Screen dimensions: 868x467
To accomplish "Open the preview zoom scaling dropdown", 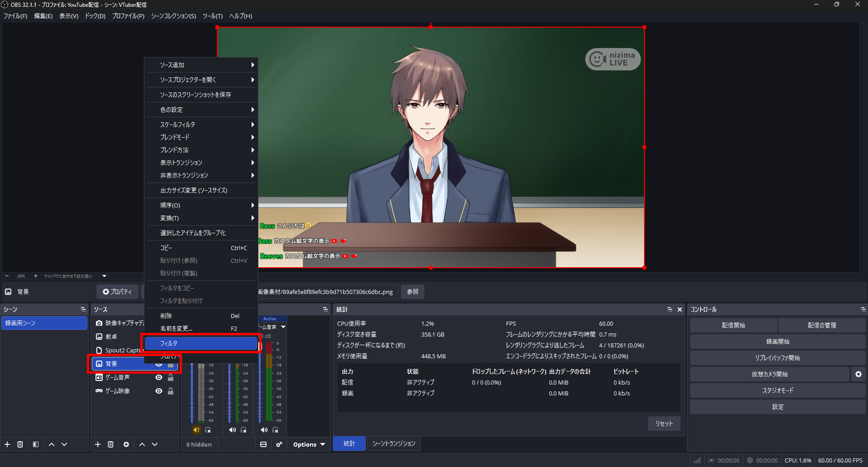I will 105,276.
